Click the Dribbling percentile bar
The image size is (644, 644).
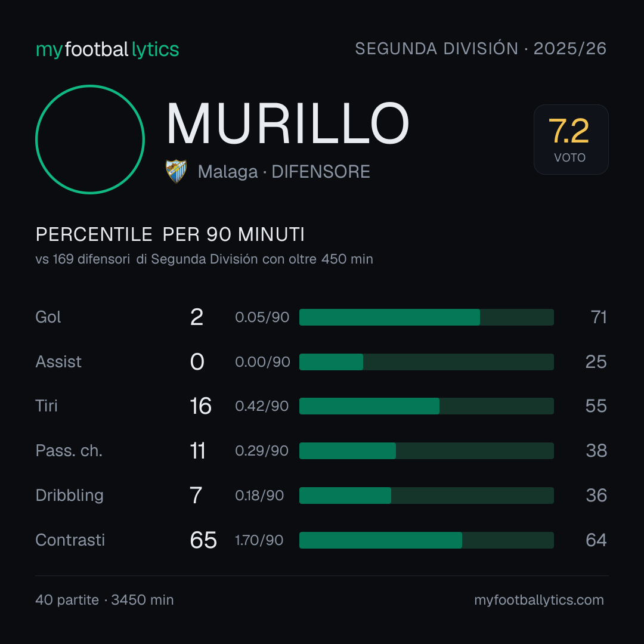426,496
